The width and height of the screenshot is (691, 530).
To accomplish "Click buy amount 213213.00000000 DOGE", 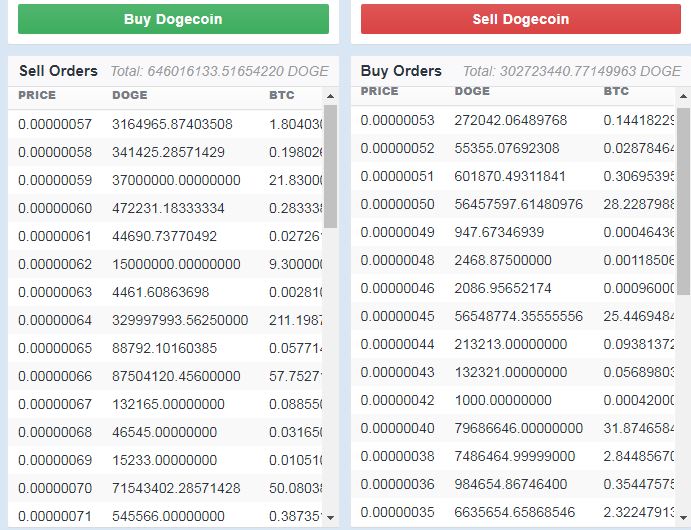I will [511, 344].
